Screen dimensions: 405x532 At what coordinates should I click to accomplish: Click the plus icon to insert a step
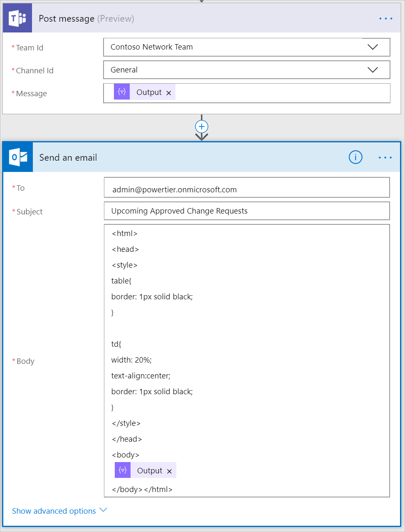pos(202,127)
